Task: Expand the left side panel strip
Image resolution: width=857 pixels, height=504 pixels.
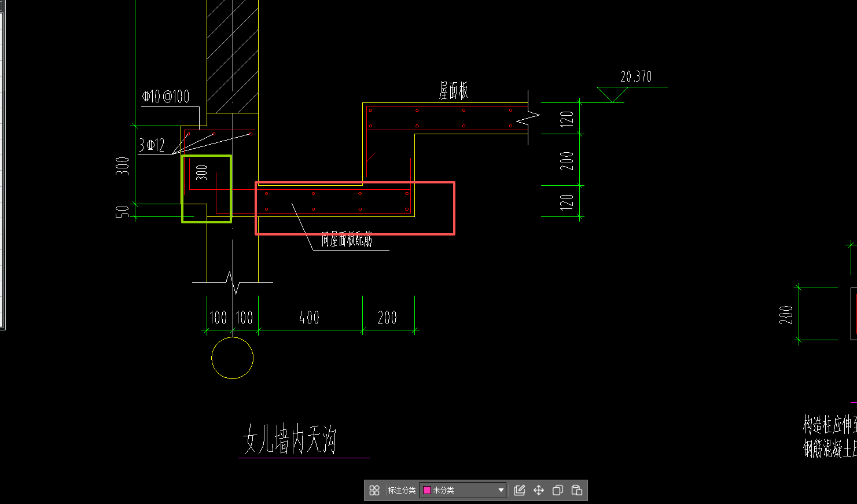Action: coord(4,174)
